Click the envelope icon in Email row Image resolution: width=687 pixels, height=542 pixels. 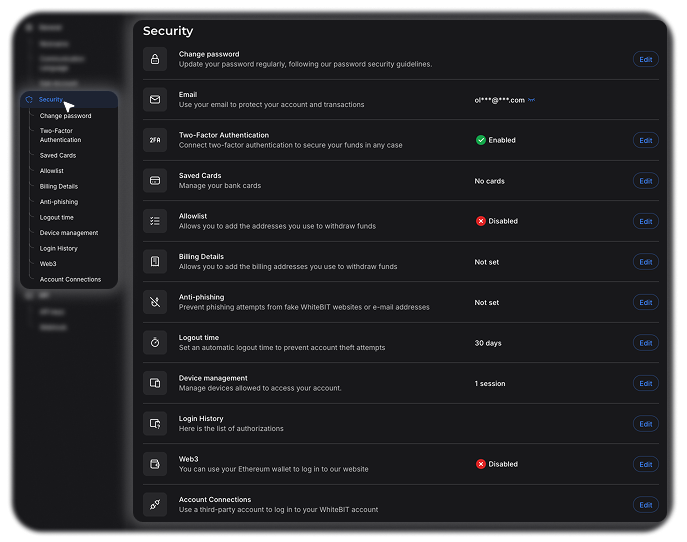point(155,100)
